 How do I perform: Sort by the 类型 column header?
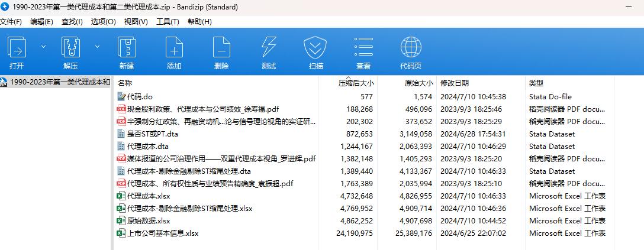click(x=536, y=83)
